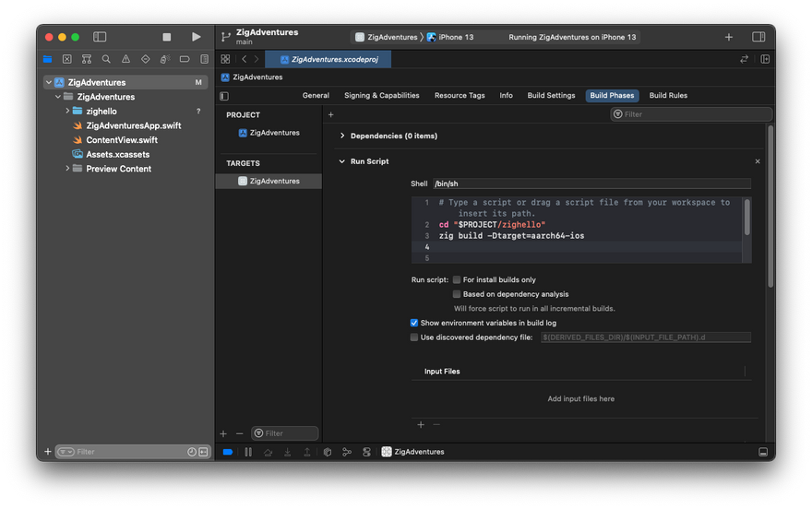Expand the Dependencies section
This screenshot has height=509, width=812.
pos(342,136)
